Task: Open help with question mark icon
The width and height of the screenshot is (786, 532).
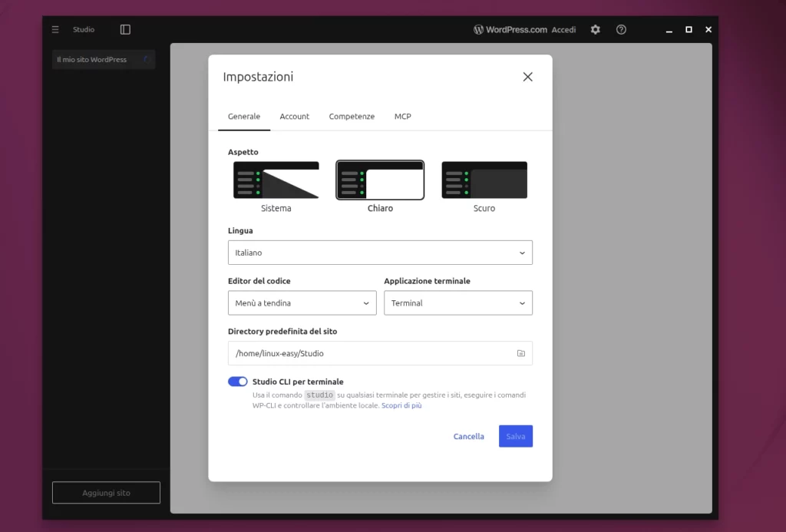Action: pos(621,30)
